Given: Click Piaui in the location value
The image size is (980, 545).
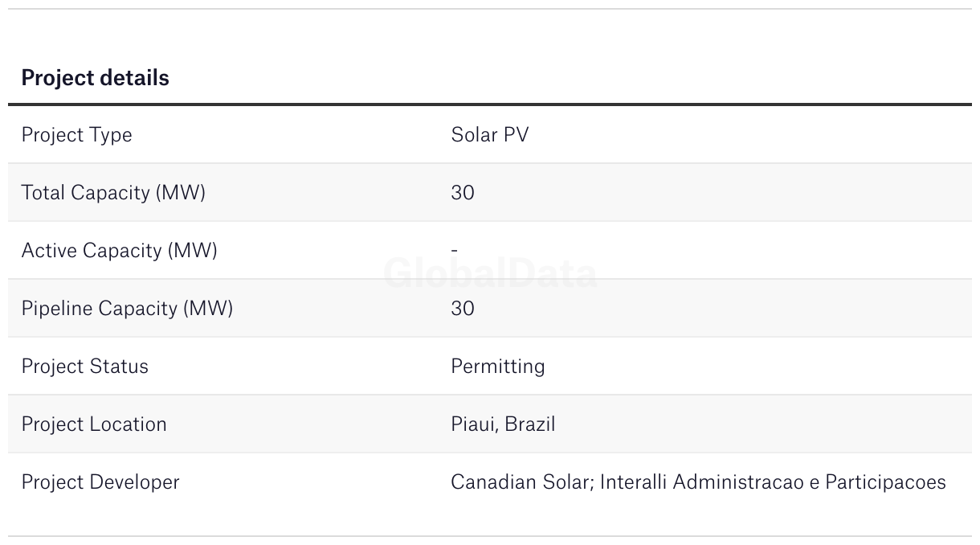Looking at the screenshot, I should click(474, 424).
